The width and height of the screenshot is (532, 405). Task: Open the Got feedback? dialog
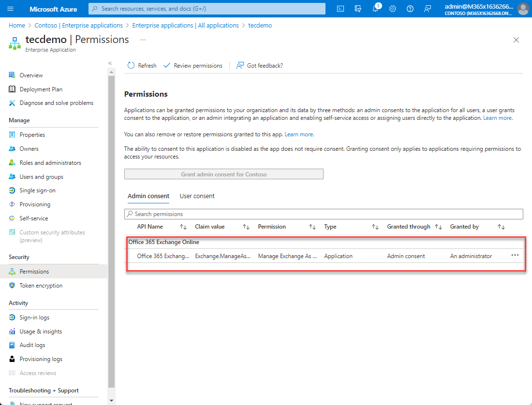coord(264,65)
